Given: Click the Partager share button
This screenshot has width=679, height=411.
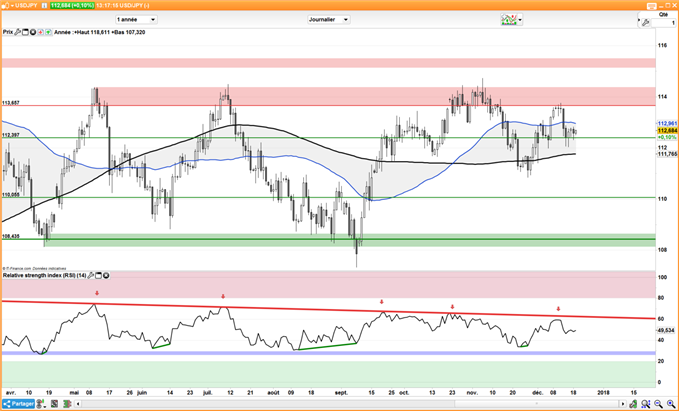Looking at the screenshot, I should click(x=18, y=404).
